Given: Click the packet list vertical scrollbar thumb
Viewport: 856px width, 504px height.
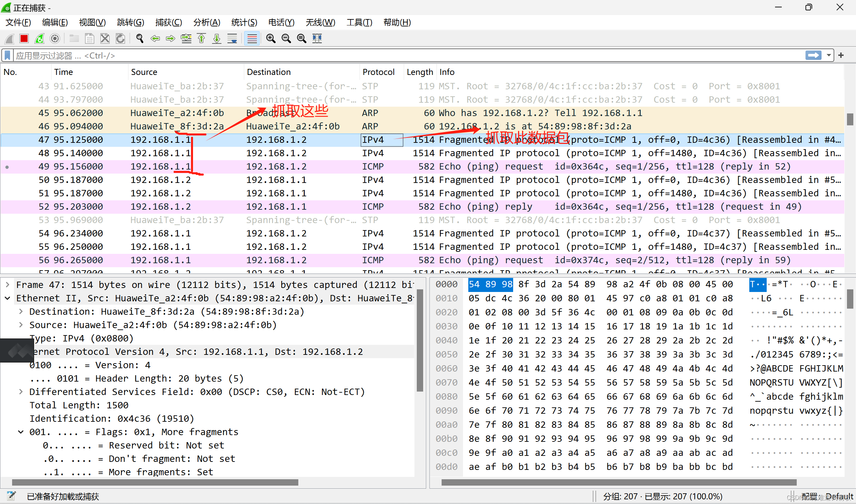Looking at the screenshot, I should point(850,119).
